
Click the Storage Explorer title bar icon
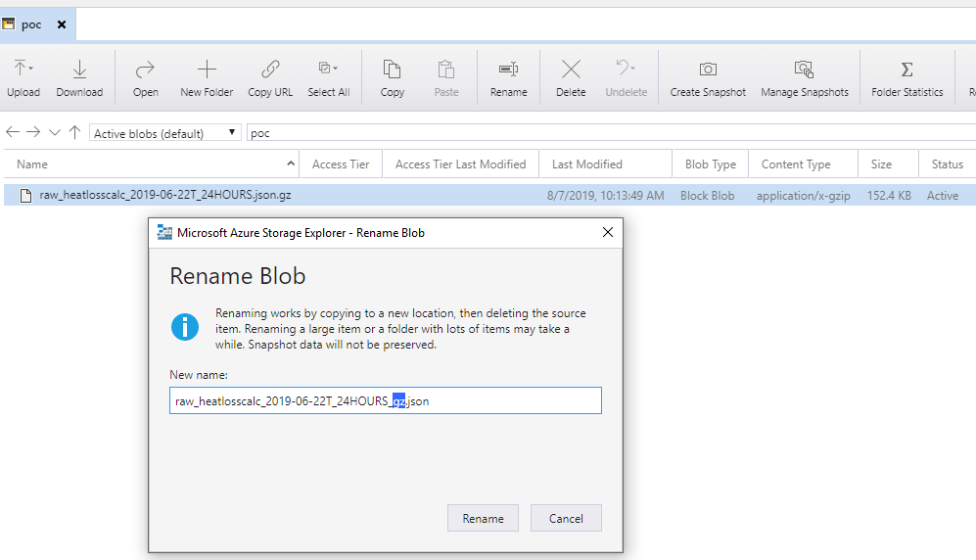(x=164, y=233)
